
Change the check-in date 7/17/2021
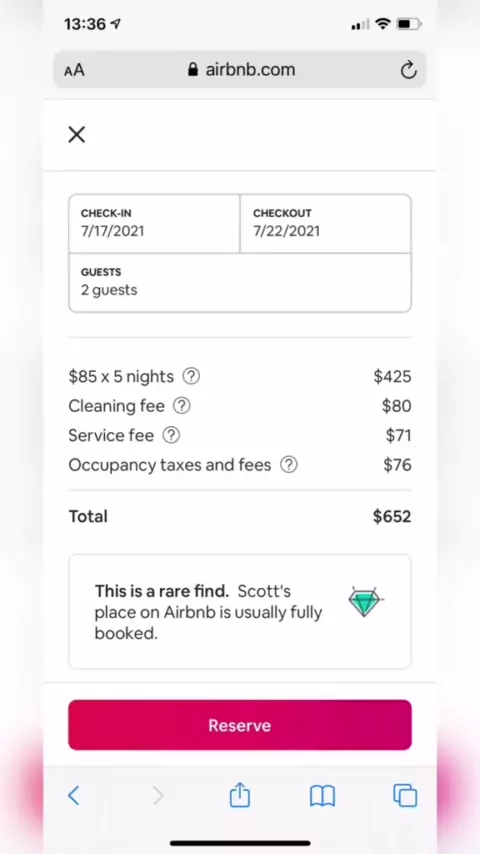pos(154,223)
